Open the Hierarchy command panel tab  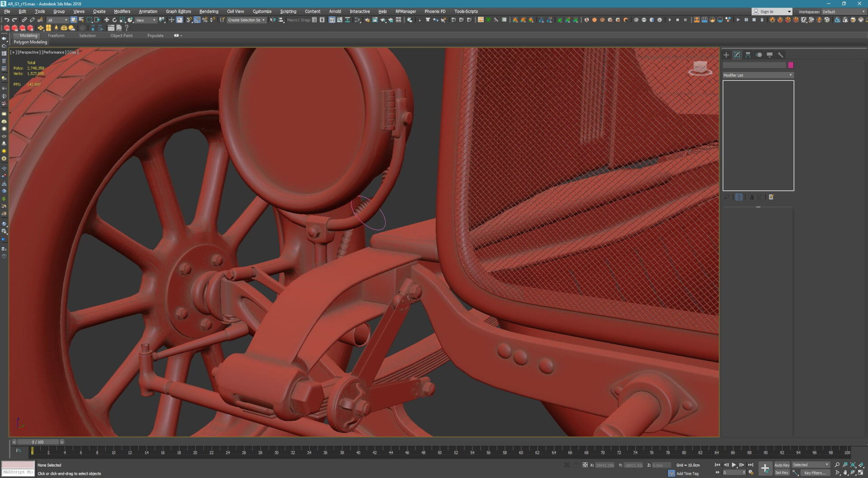(x=748, y=55)
